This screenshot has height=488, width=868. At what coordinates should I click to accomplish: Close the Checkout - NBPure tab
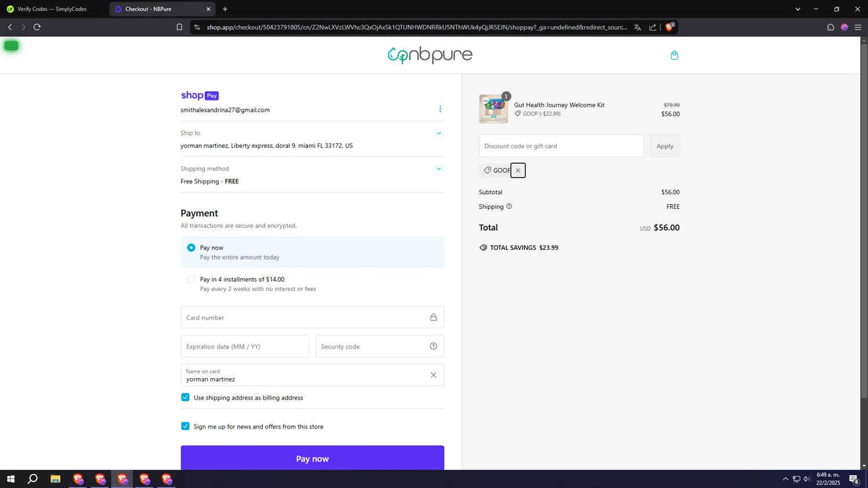coord(208,9)
